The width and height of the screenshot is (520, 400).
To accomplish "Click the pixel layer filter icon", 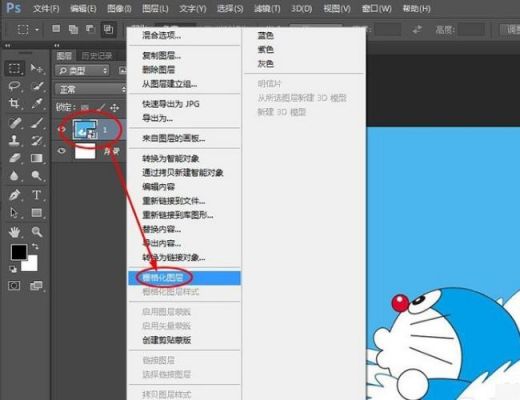I will click(x=123, y=70).
